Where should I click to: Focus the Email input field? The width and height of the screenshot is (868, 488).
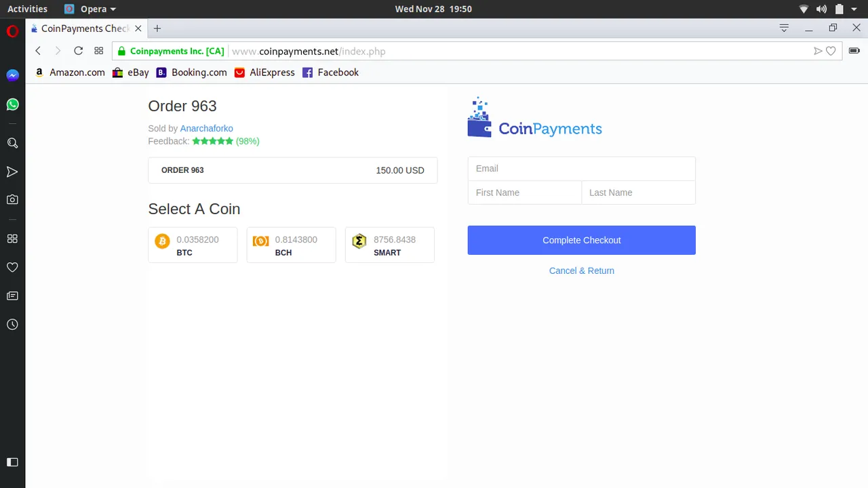pyautogui.click(x=582, y=169)
